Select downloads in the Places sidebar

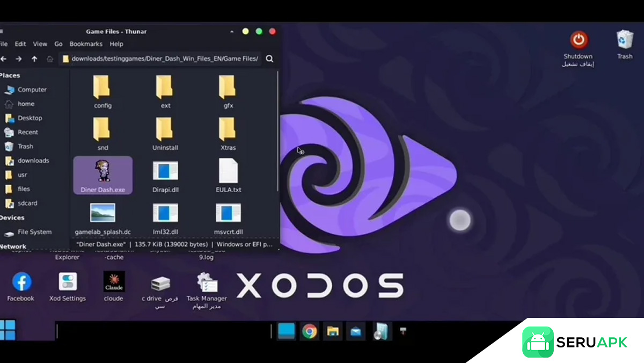point(33,161)
